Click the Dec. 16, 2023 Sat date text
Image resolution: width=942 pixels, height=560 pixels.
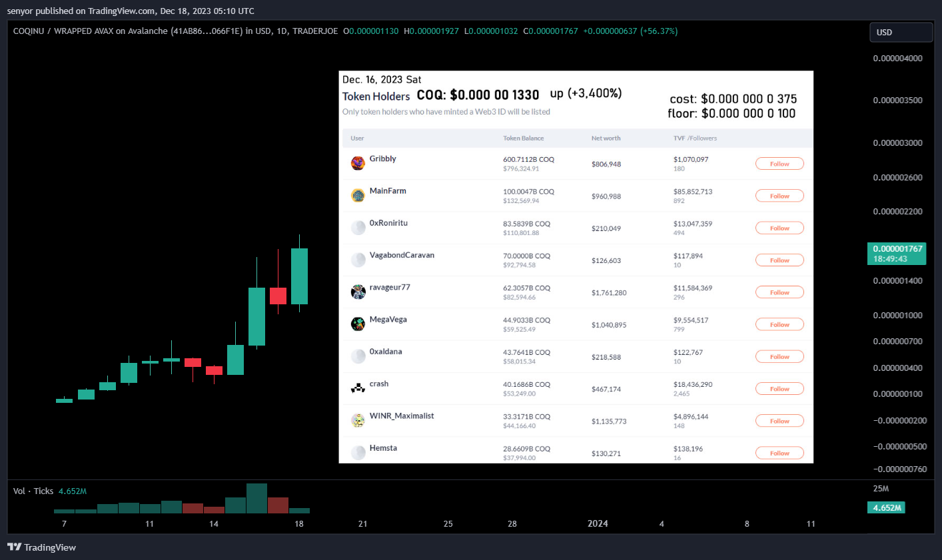[382, 79]
